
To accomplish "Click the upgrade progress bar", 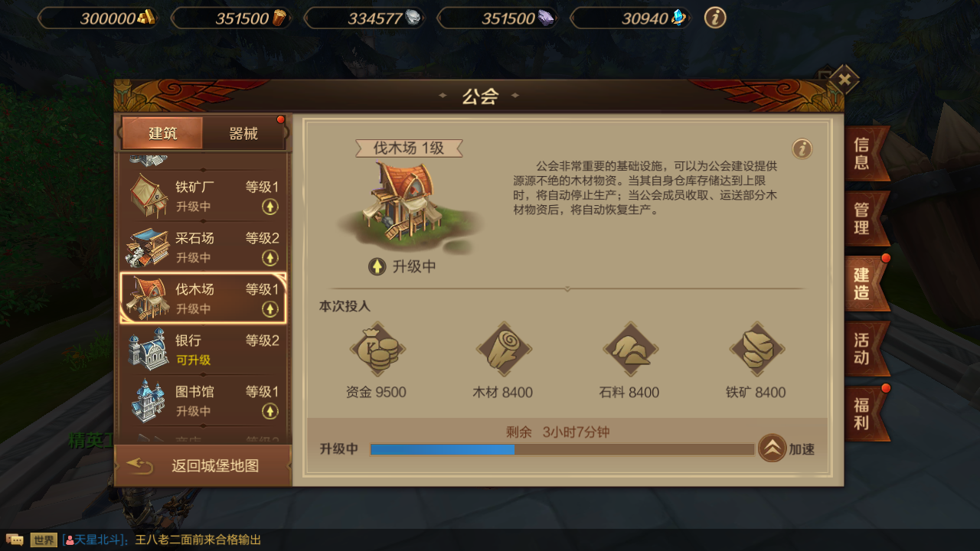I will pos(562,449).
